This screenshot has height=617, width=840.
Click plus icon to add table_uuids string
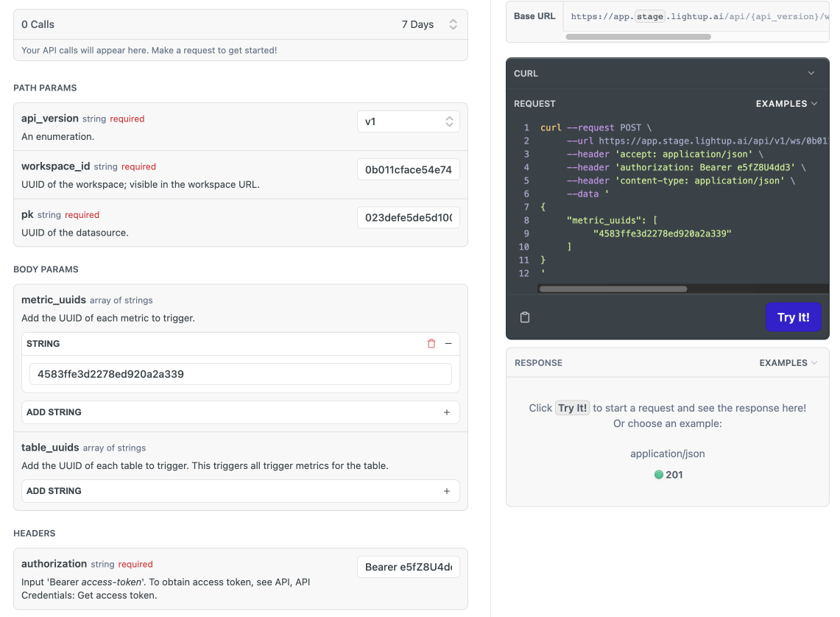click(x=447, y=491)
